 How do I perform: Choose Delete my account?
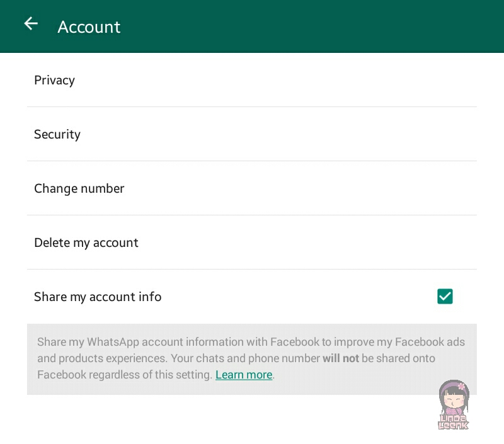click(x=86, y=242)
